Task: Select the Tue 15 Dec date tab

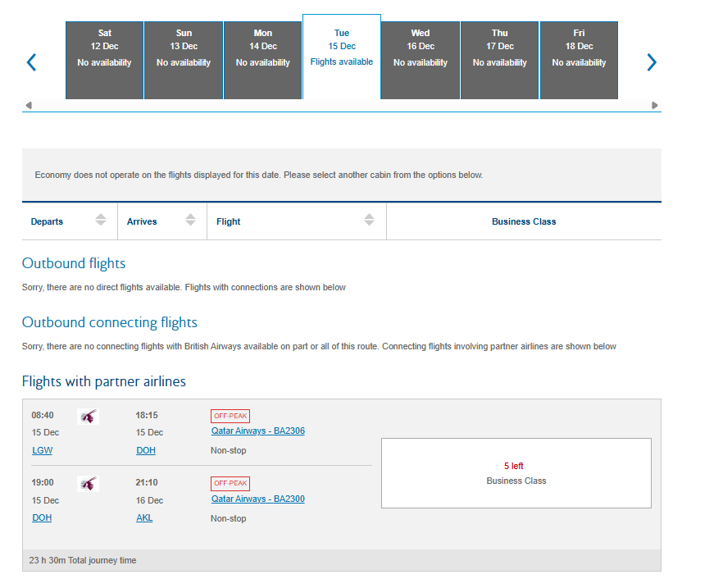Action: 342,57
